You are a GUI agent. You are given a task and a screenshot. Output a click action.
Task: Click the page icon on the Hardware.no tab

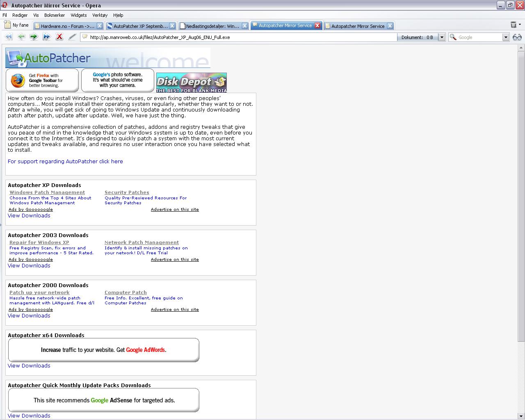coord(37,26)
